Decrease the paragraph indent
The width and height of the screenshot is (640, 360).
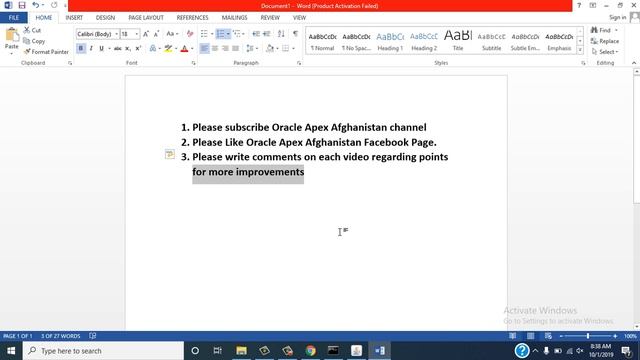[256, 34]
